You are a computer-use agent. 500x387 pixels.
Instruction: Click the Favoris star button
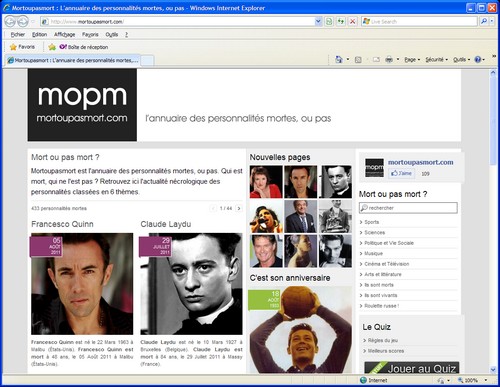22,47
